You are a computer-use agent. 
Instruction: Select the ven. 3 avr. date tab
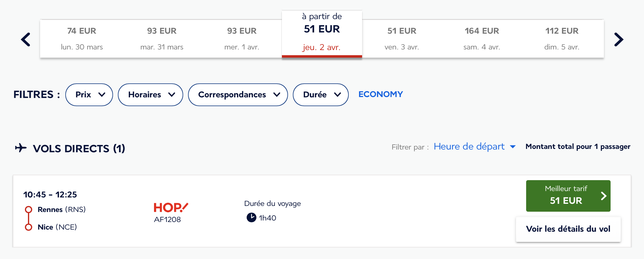402,39
